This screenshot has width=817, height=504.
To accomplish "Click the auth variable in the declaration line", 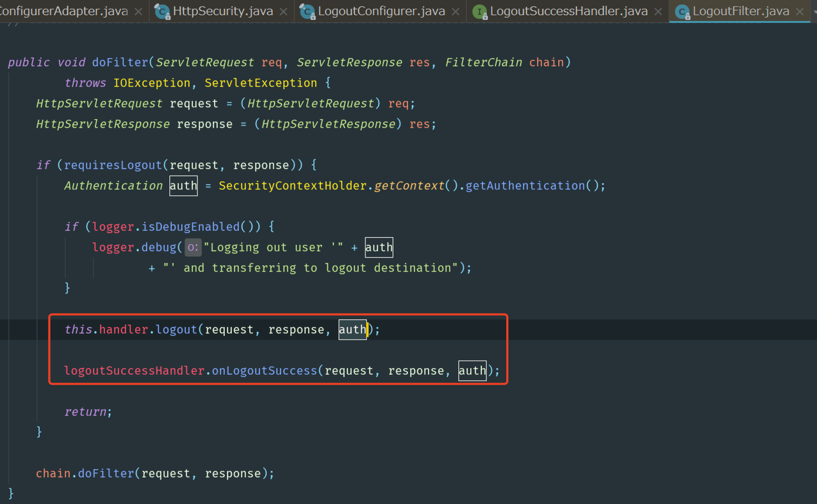I will pyautogui.click(x=183, y=186).
